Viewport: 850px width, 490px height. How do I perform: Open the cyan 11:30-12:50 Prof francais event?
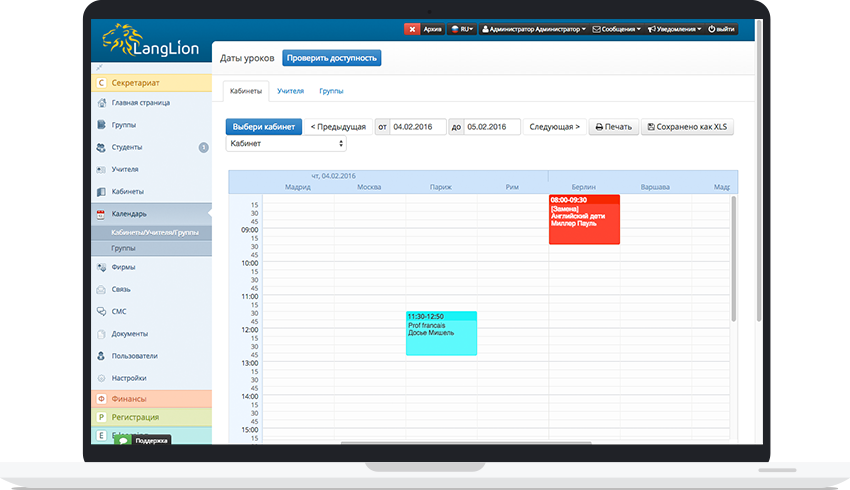point(441,333)
